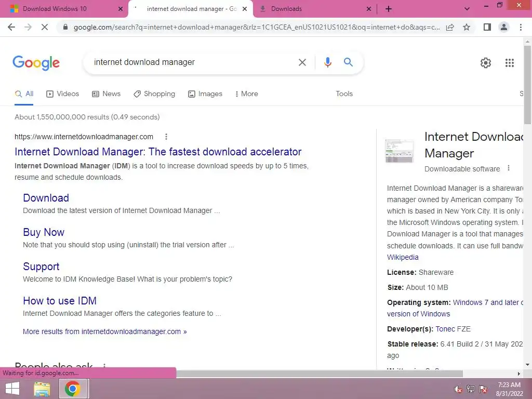The image size is (532, 399).
Task: Stop loading the page
Action: [x=45, y=27]
